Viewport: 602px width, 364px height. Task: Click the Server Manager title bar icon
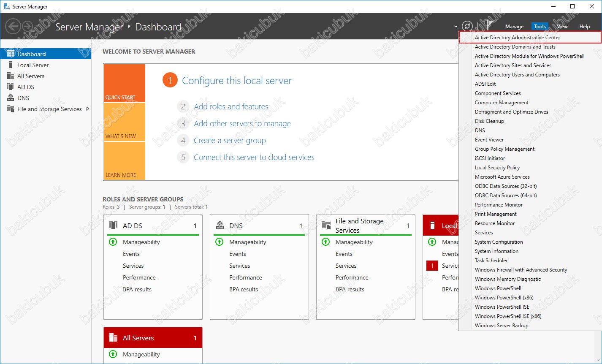pyautogui.click(x=7, y=6)
